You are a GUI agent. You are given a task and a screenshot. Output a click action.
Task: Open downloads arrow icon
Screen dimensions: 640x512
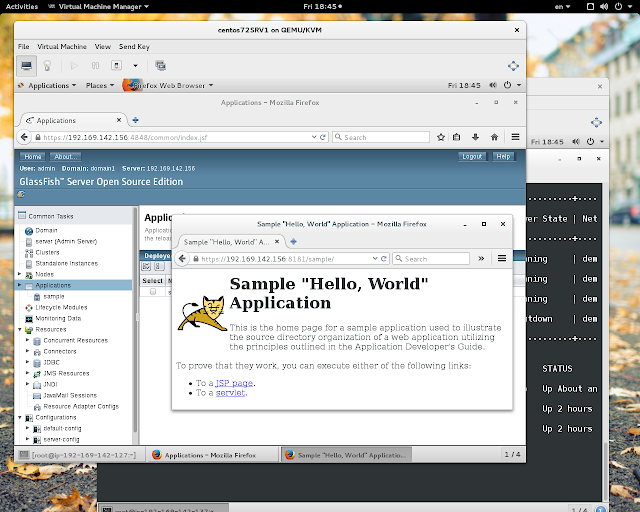tap(475, 137)
